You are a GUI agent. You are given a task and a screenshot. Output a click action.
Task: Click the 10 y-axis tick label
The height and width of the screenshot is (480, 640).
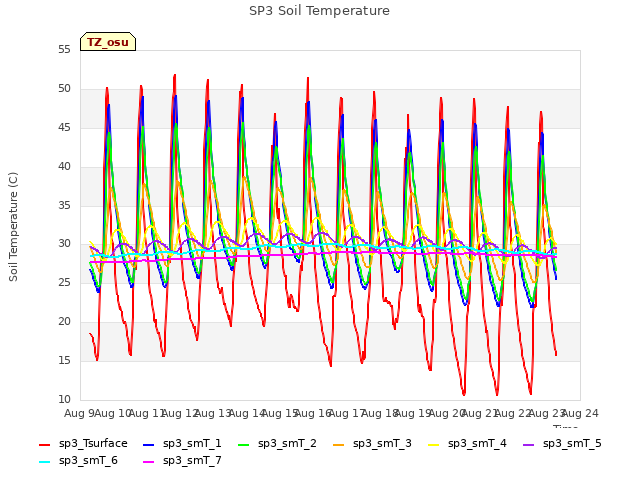(x=64, y=399)
